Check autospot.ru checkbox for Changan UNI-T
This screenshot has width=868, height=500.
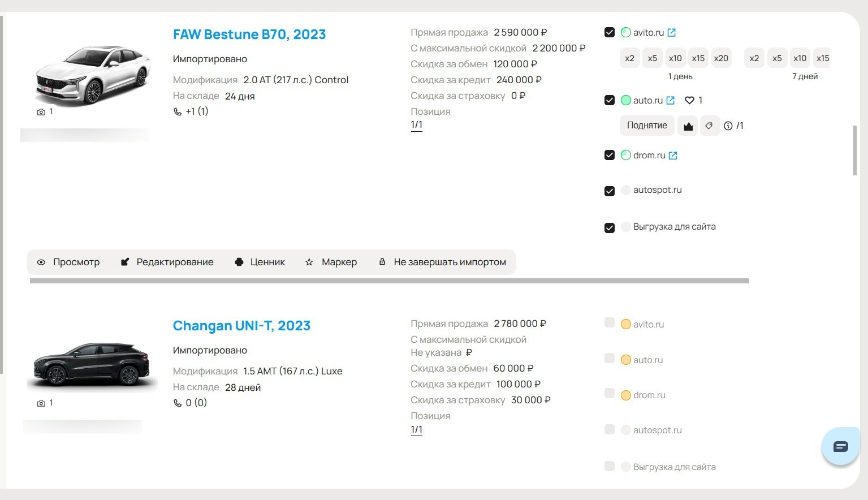(x=610, y=429)
